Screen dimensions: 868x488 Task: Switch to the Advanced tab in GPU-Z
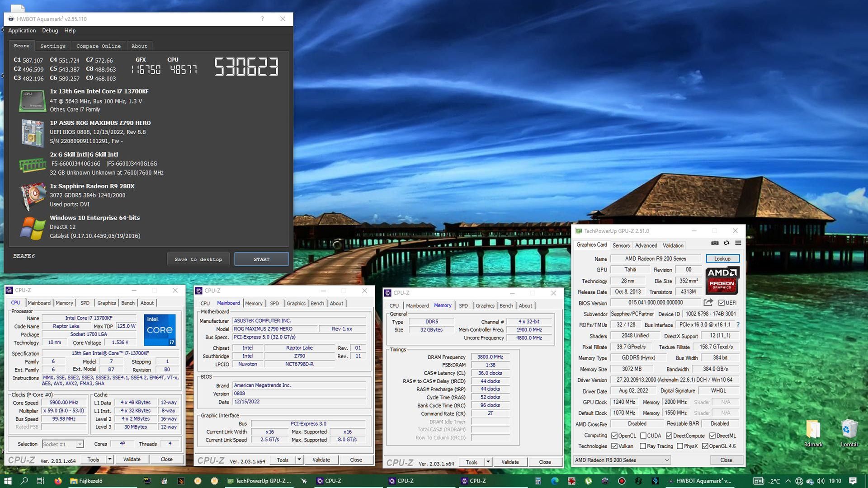point(646,245)
